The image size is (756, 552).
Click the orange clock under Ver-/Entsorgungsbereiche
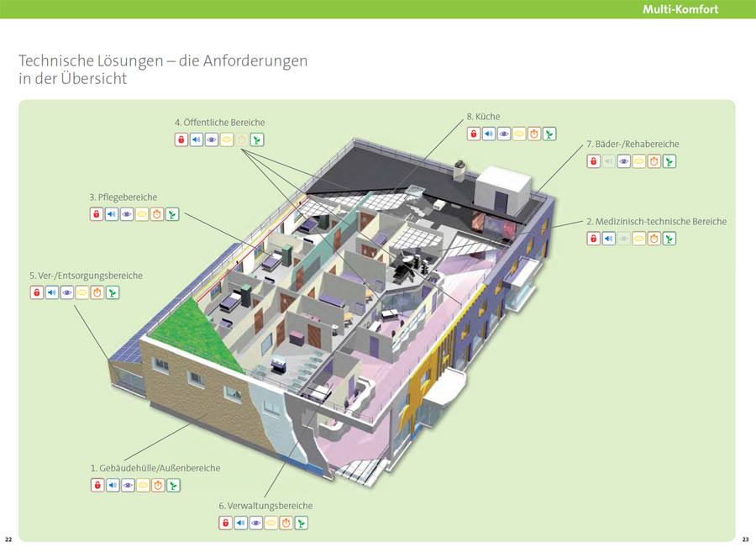pos(97,292)
